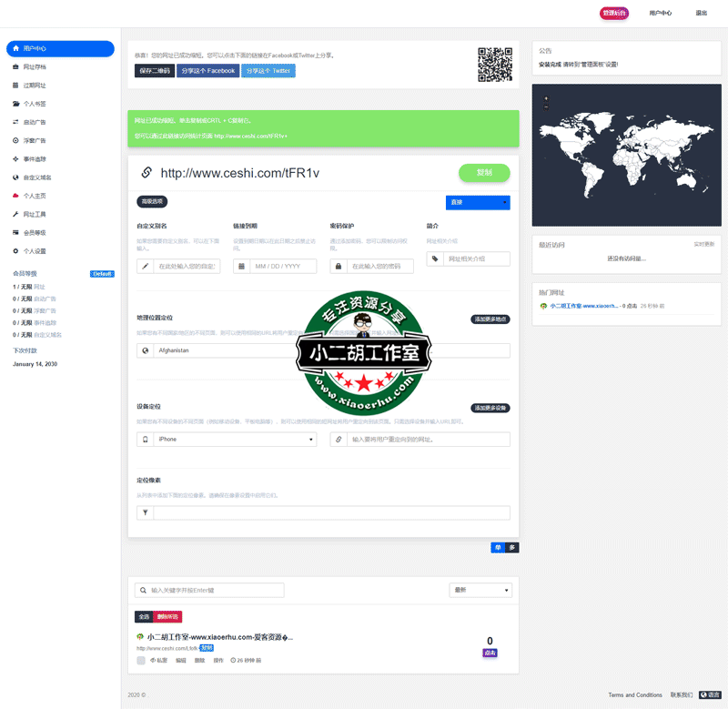Click the green 复制 copy button
The width and height of the screenshot is (728, 709).
pos(484,173)
